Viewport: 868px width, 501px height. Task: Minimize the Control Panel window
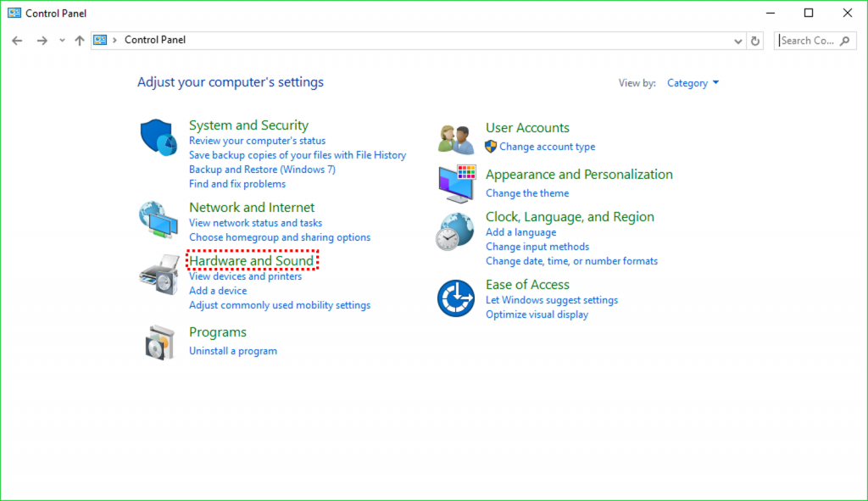770,13
